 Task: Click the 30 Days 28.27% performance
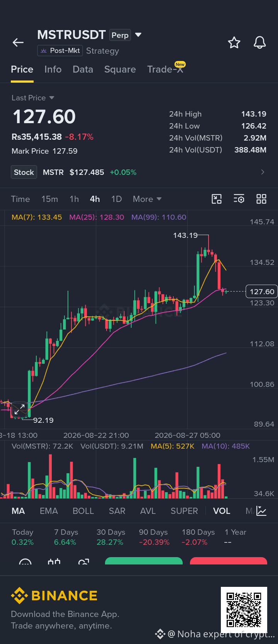tap(110, 537)
